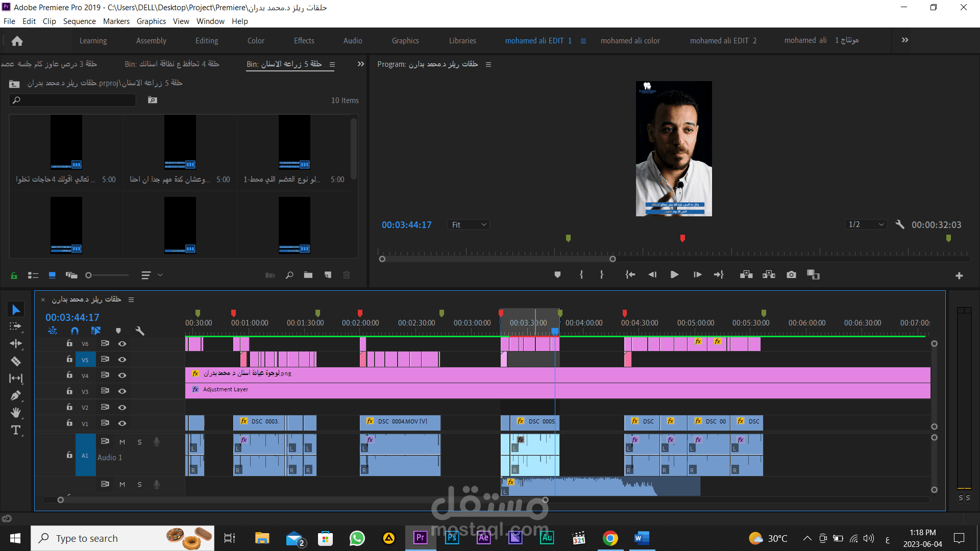Expand Project panel tab overflow chevrons
Screen dimensions: 980x551
[x=361, y=64]
